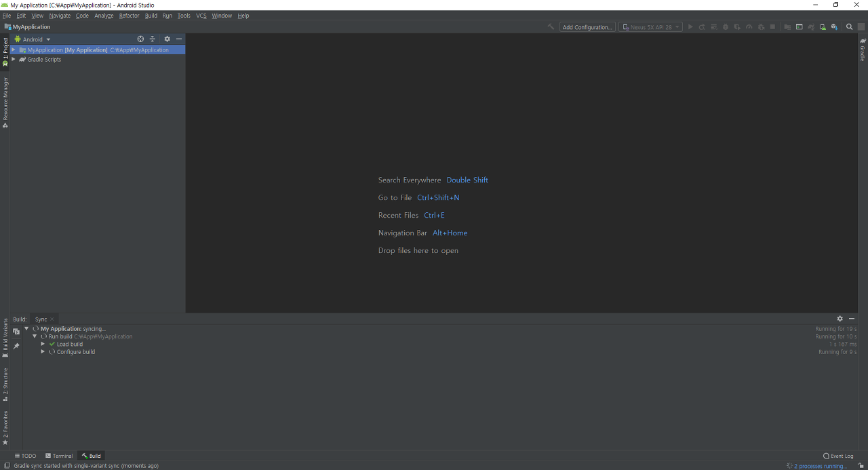Click the Profile app gauge icon
Image resolution: width=868 pixels, height=470 pixels.
pos(749,27)
